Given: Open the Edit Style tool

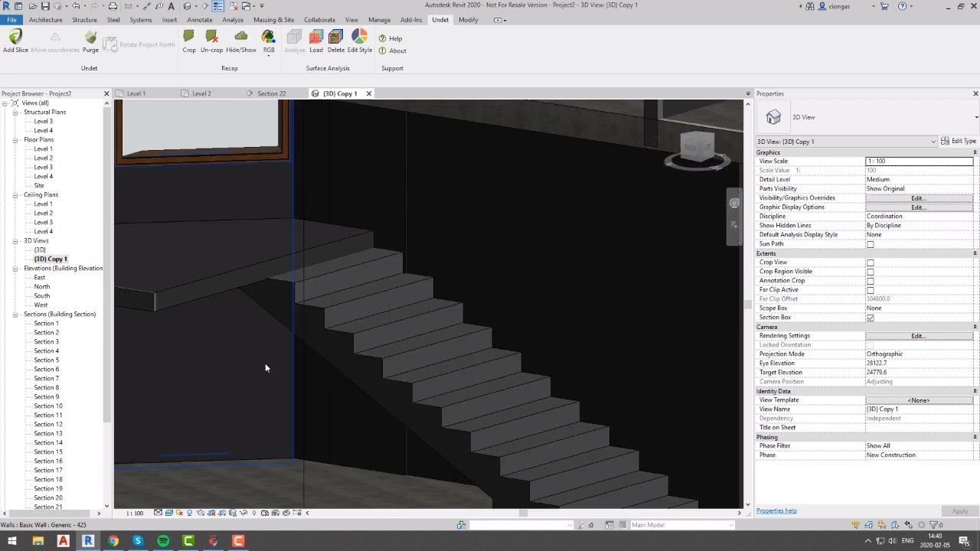Looking at the screenshot, I should (360, 41).
